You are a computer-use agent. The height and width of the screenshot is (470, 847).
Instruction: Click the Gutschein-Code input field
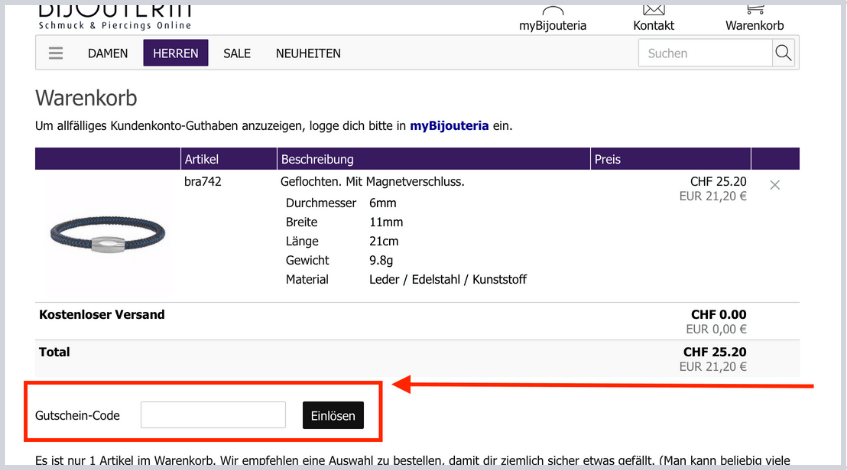click(213, 414)
